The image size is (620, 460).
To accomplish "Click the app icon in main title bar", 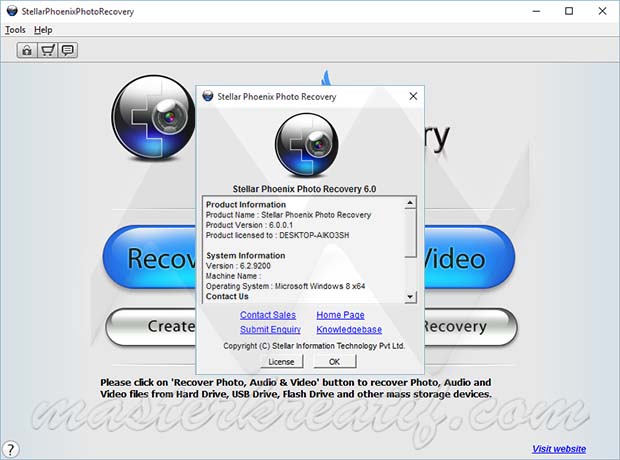I will pos(12,11).
